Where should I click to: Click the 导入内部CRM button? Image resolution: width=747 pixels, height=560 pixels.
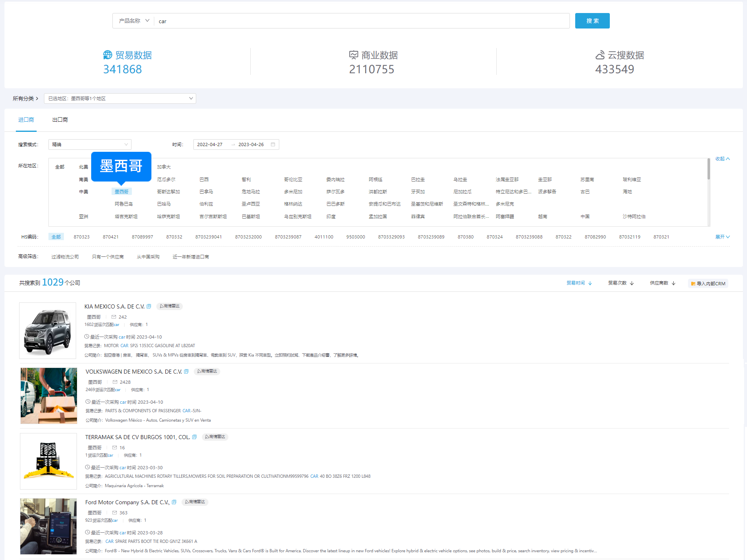click(x=708, y=284)
